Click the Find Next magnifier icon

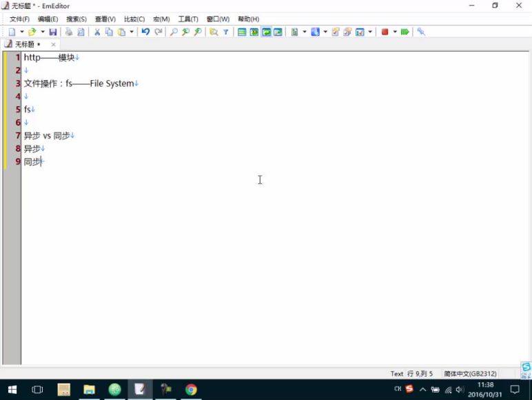click(x=198, y=32)
